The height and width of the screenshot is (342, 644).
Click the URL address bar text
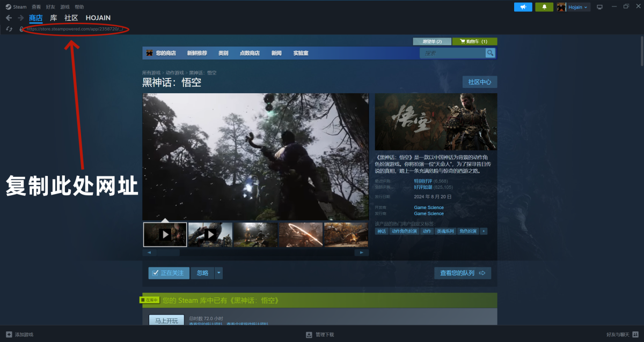(x=75, y=29)
